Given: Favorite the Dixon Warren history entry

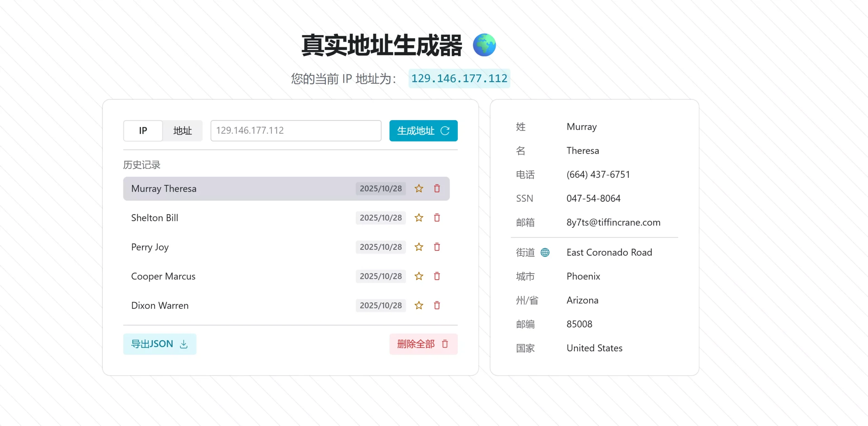Looking at the screenshot, I should pos(419,305).
